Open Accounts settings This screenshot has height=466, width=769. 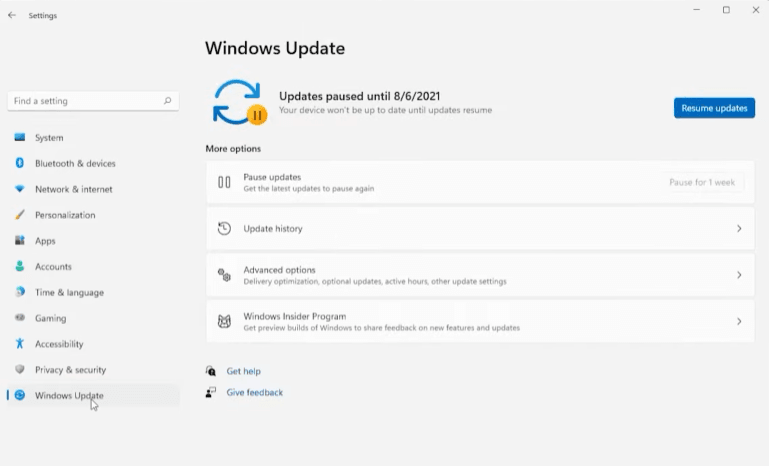93,266
